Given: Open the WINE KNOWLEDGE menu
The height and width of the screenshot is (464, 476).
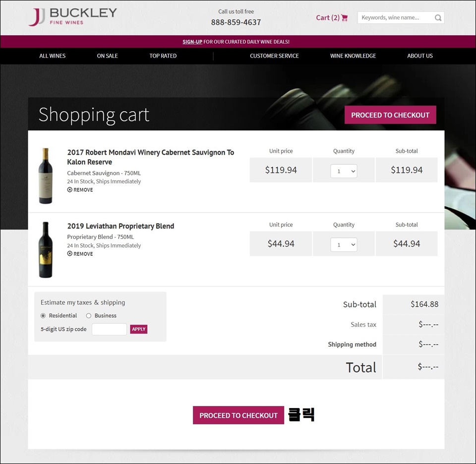Looking at the screenshot, I should pyautogui.click(x=353, y=56).
